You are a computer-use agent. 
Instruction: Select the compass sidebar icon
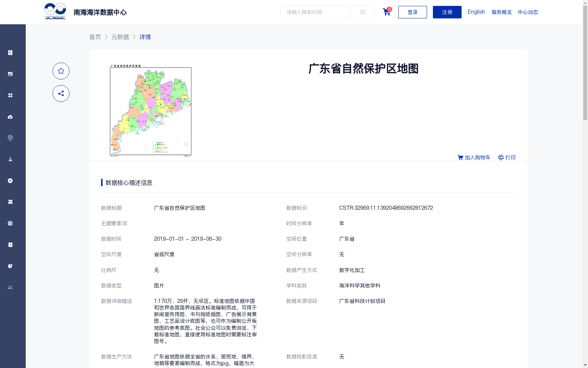tap(10, 181)
